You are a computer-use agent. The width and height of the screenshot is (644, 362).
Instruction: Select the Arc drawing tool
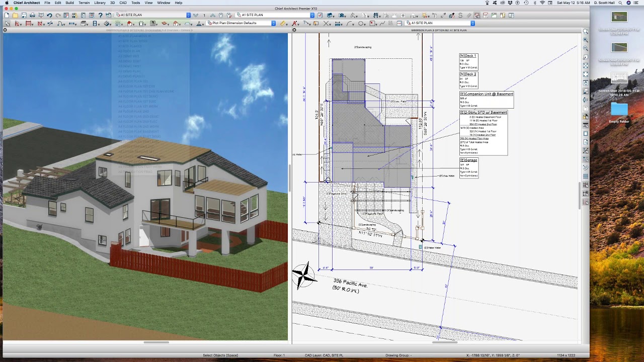(350, 23)
